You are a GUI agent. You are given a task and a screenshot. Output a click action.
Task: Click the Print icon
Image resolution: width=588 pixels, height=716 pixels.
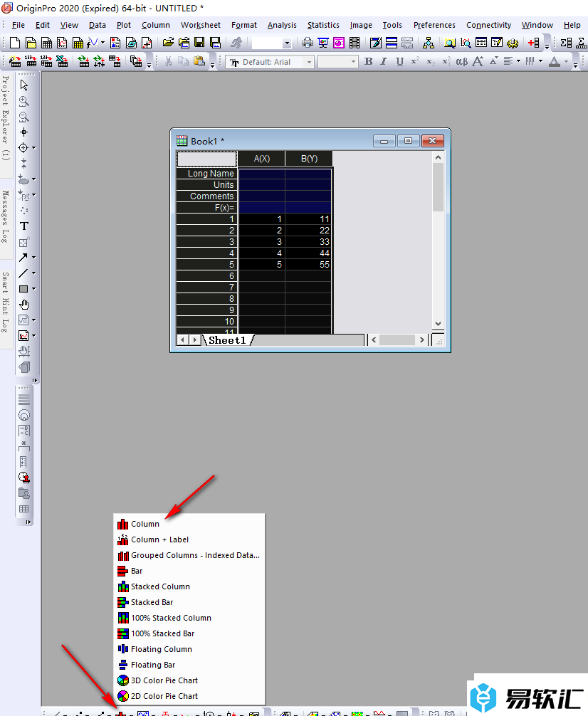pyautogui.click(x=308, y=43)
